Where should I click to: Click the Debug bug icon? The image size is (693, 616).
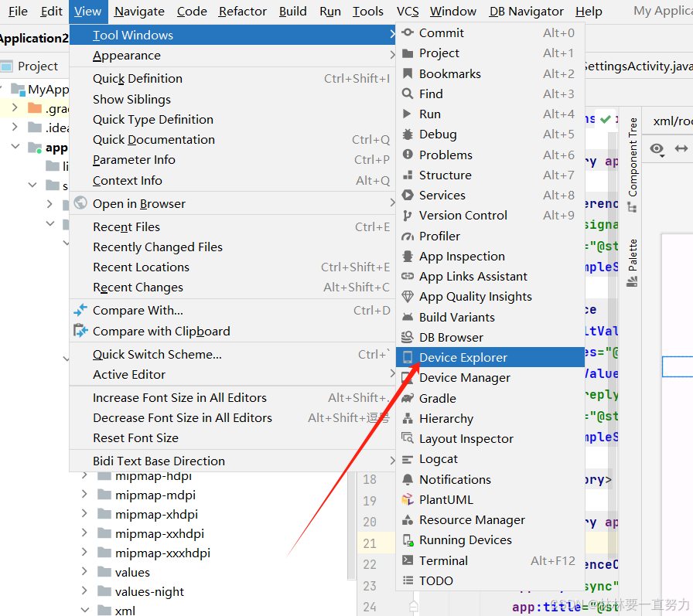point(408,134)
